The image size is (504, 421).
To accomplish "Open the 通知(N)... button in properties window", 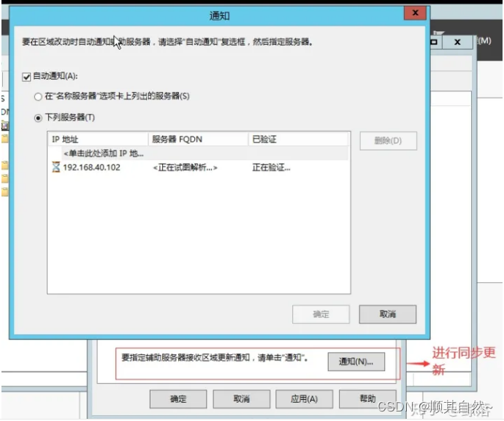I will [356, 362].
